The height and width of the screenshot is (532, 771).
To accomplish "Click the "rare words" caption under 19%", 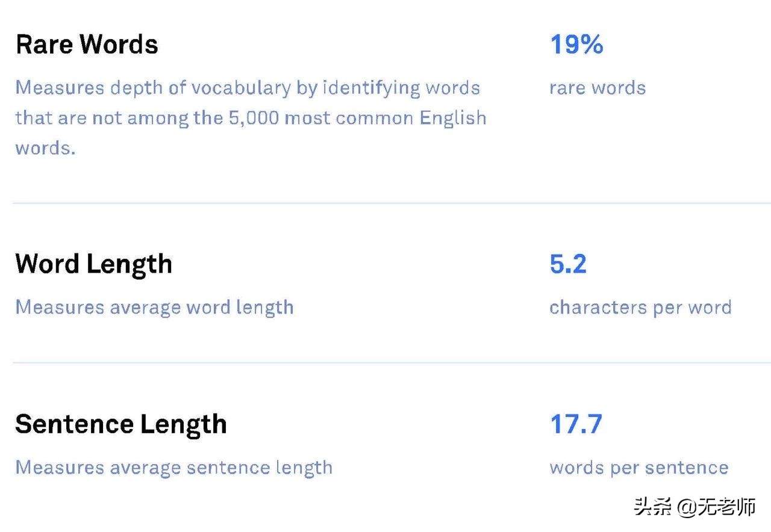I will point(597,88).
